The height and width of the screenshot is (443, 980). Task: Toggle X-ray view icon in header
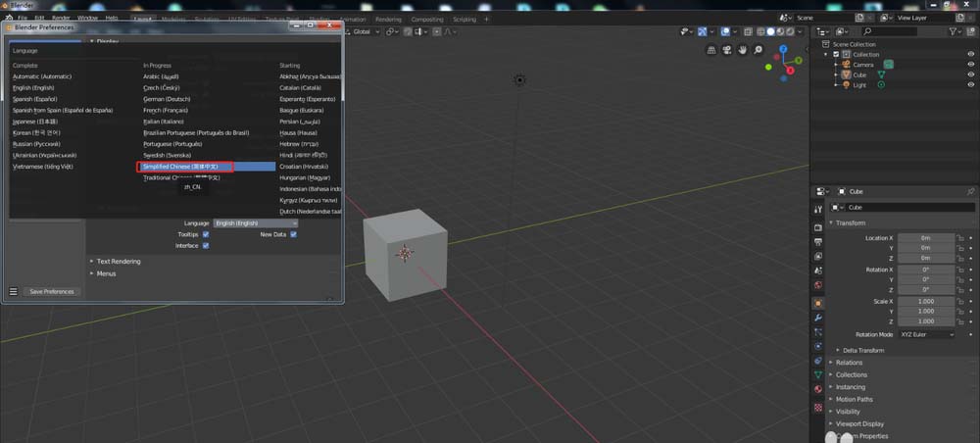[x=748, y=32]
